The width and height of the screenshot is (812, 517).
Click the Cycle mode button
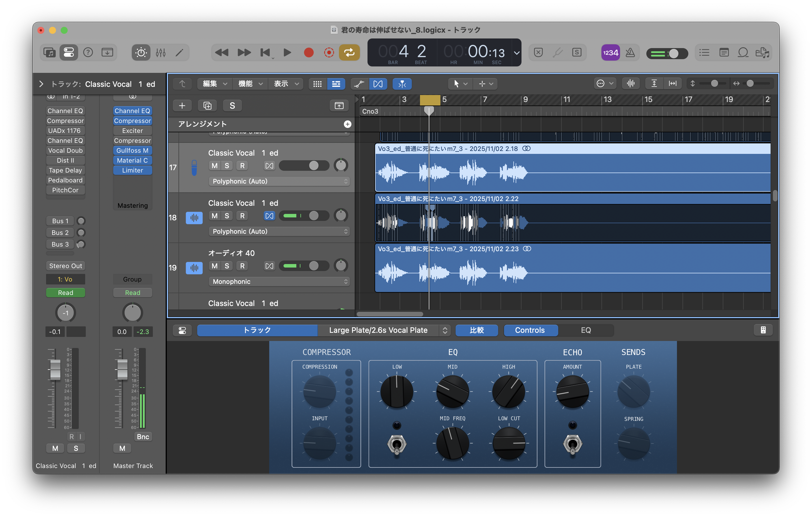coord(349,52)
